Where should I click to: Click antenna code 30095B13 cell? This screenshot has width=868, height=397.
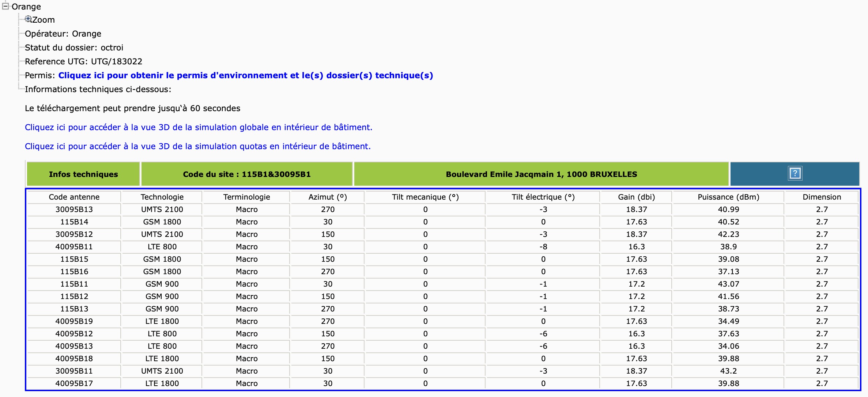pos(74,209)
